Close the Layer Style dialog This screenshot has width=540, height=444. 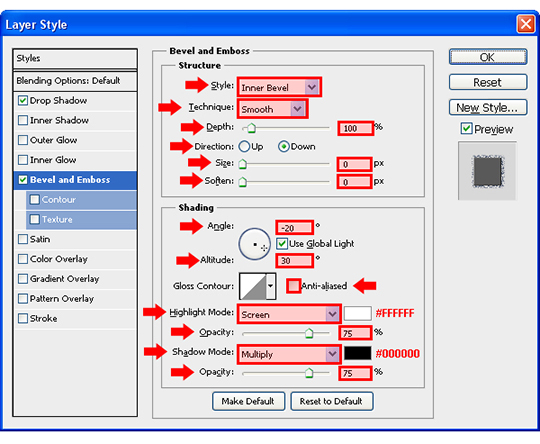coord(525,24)
